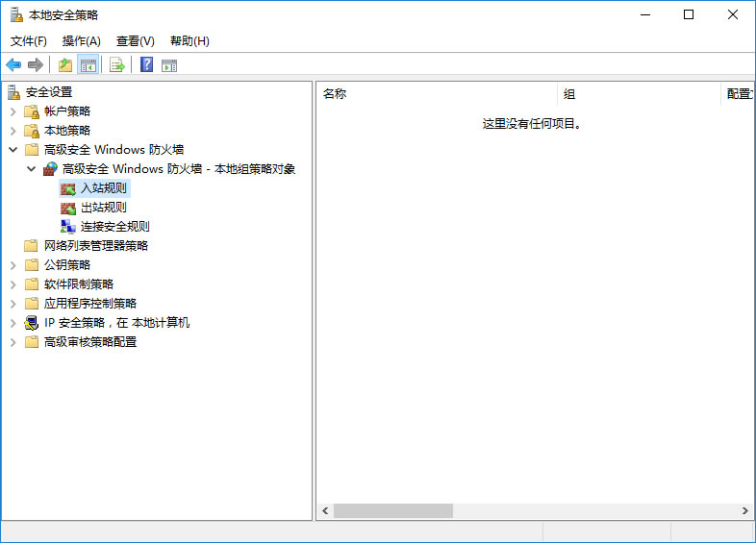Select the 安全设置 root label

[x=49, y=92]
